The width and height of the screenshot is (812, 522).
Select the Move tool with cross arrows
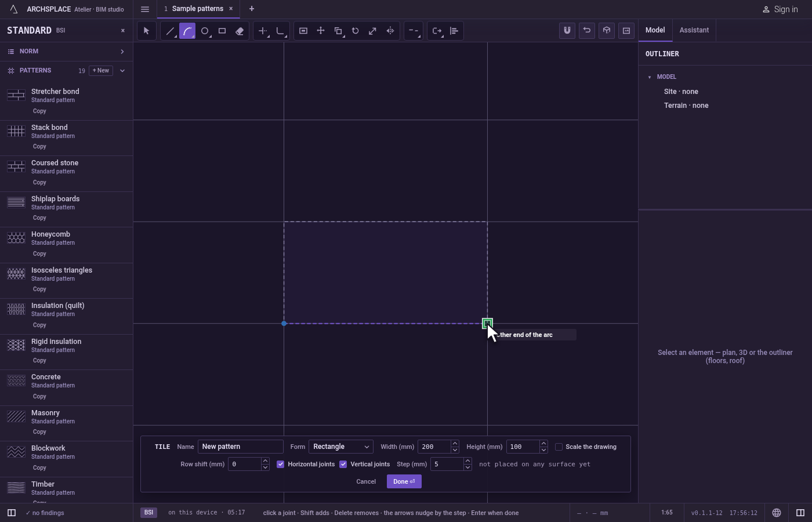pyautogui.click(x=320, y=31)
